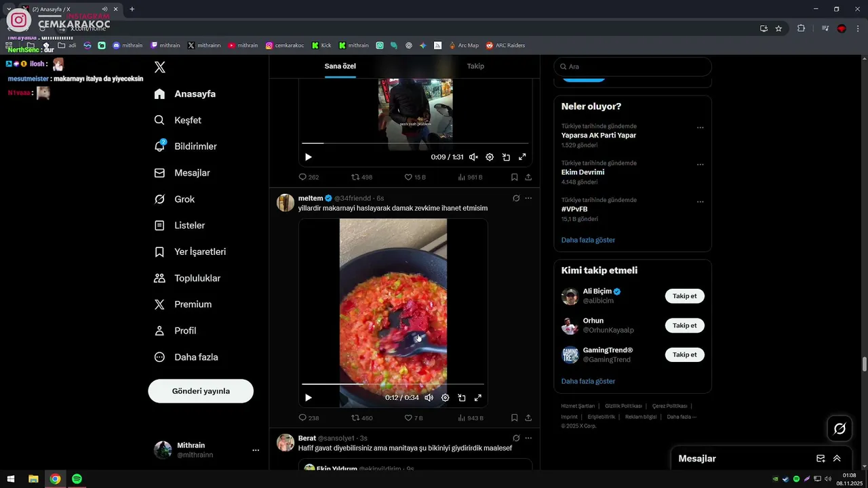Open account menu dots beside Mithrain

click(256, 450)
